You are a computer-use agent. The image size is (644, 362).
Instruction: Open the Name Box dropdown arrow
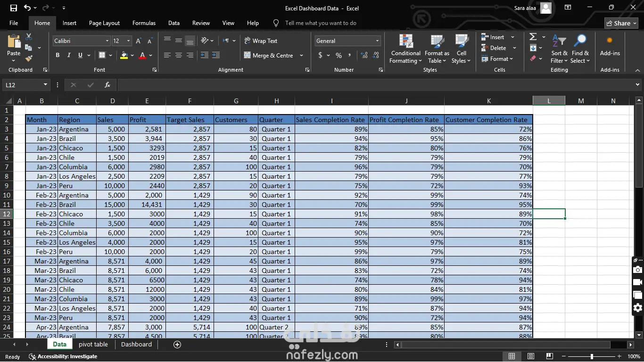click(46, 85)
